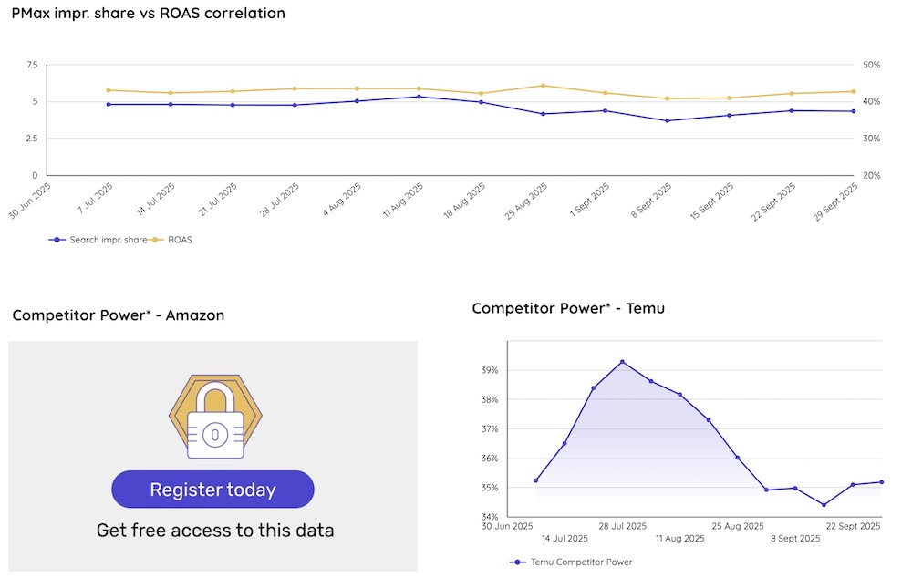The width and height of the screenshot is (912, 588).
Task: Click the first Temu chart data point
Action: pos(535,480)
